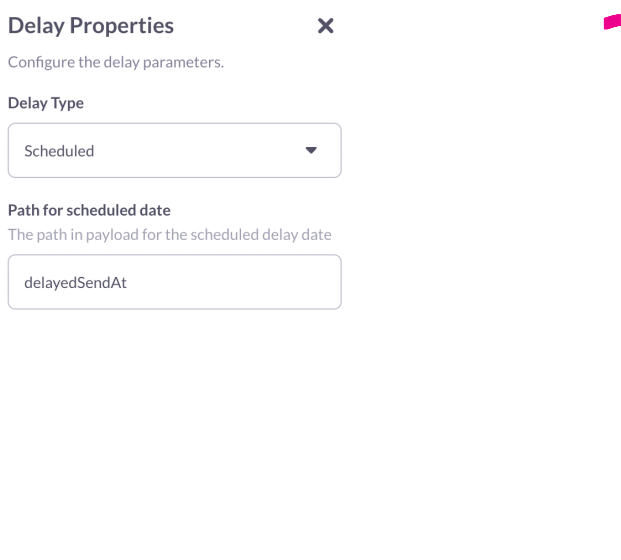Focus the scheduled date path input
621x560 pixels.
coord(174,282)
